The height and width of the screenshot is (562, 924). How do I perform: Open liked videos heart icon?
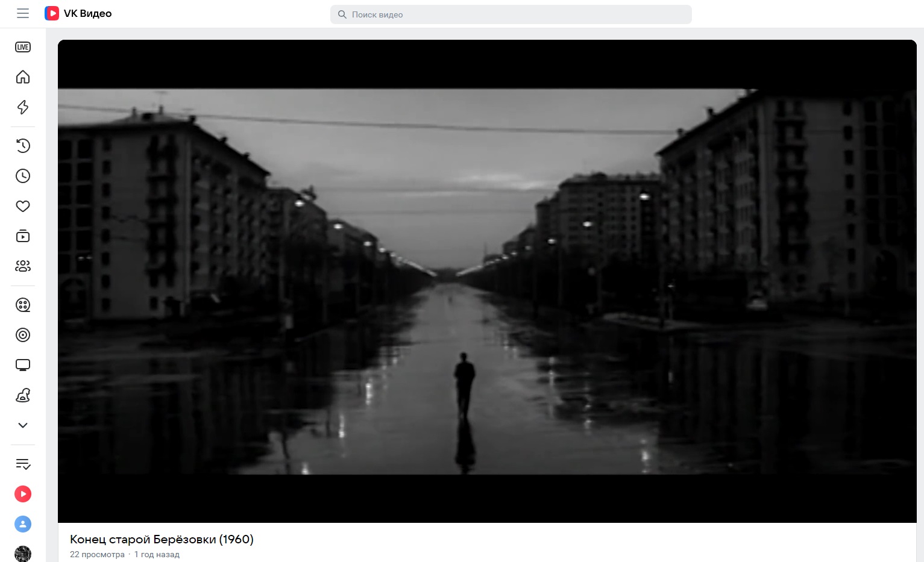click(23, 206)
